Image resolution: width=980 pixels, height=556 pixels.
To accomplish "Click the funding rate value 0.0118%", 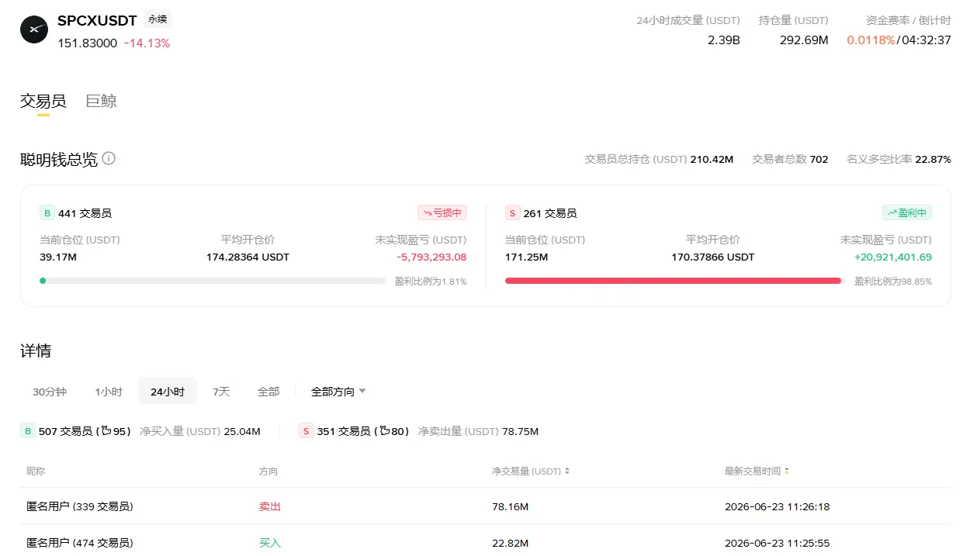I will click(x=871, y=40).
